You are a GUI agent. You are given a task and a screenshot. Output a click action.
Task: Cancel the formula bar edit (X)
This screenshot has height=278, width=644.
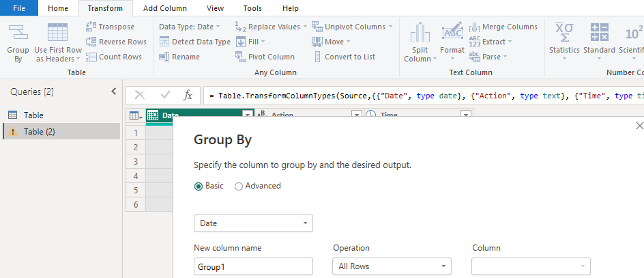click(x=140, y=96)
